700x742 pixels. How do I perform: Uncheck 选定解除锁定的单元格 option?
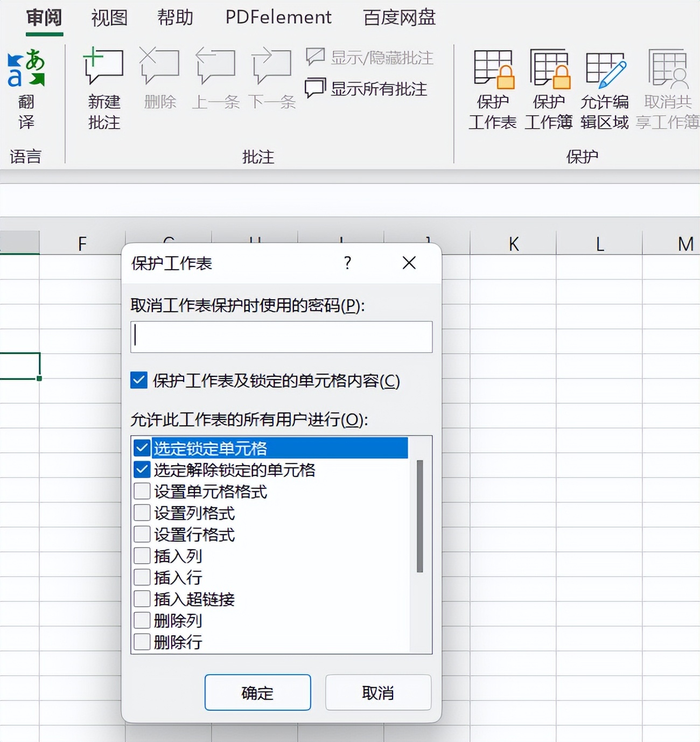(x=141, y=470)
